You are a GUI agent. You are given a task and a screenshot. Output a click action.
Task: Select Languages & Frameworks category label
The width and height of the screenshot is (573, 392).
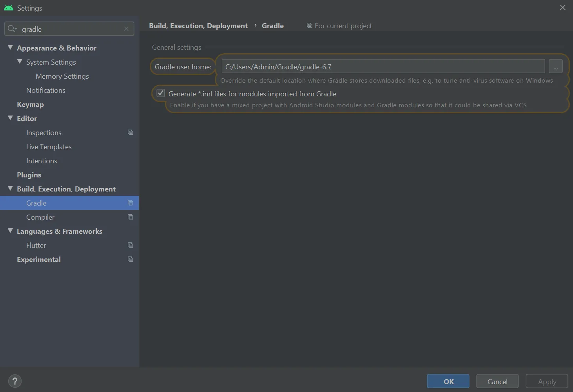pyautogui.click(x=60, y=231)
